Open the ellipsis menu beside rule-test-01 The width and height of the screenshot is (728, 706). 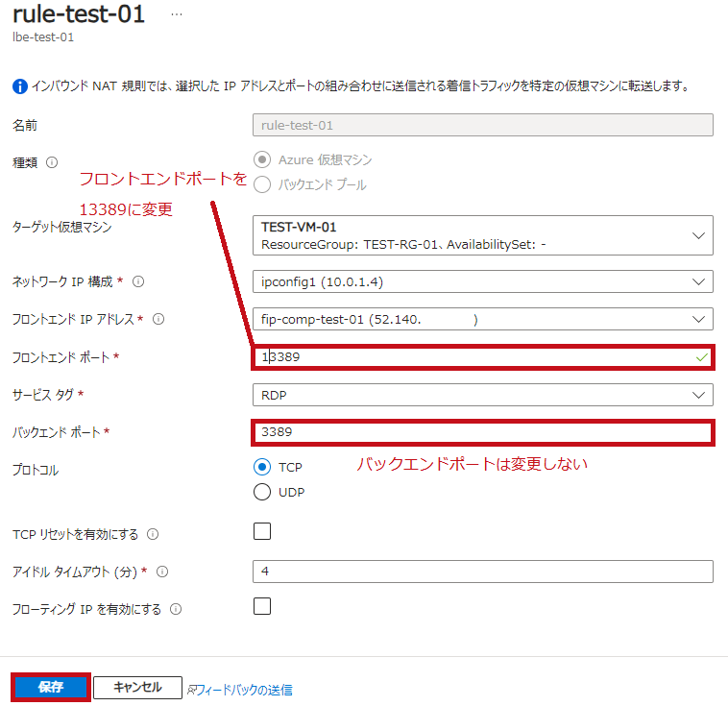point(177,14)
